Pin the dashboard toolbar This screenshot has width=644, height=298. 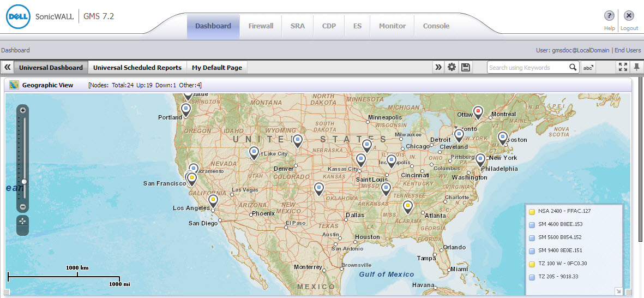tap(636, 68)
